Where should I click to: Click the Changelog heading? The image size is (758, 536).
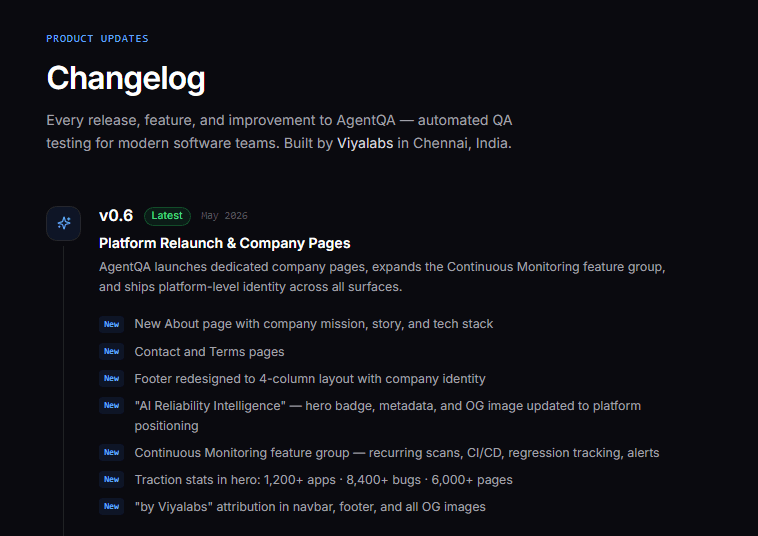point(126,78)
